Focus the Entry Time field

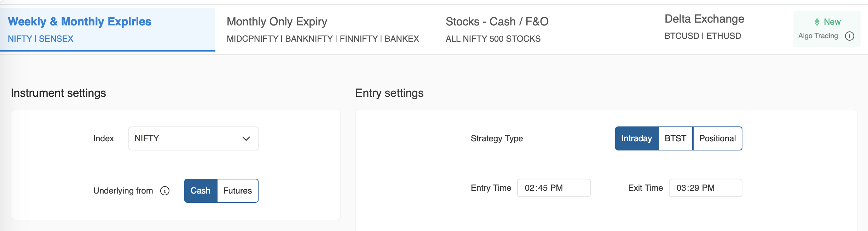point(554,188)
